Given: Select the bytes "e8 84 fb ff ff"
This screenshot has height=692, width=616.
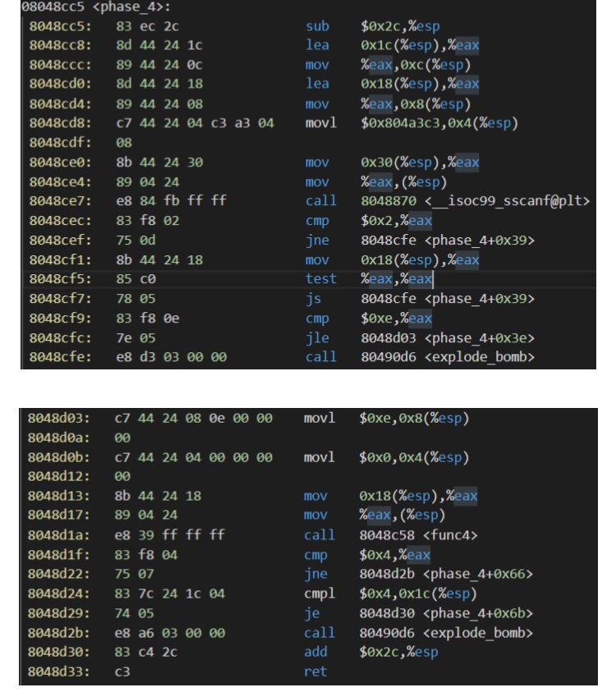Looking at the screenshot, I should coord(172,201).
